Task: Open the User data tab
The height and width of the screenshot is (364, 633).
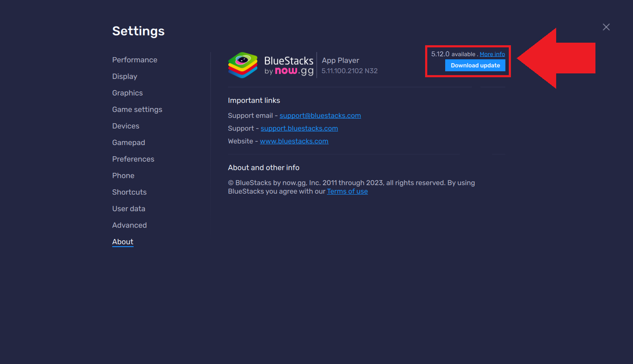Action: [x=128, y=209]
